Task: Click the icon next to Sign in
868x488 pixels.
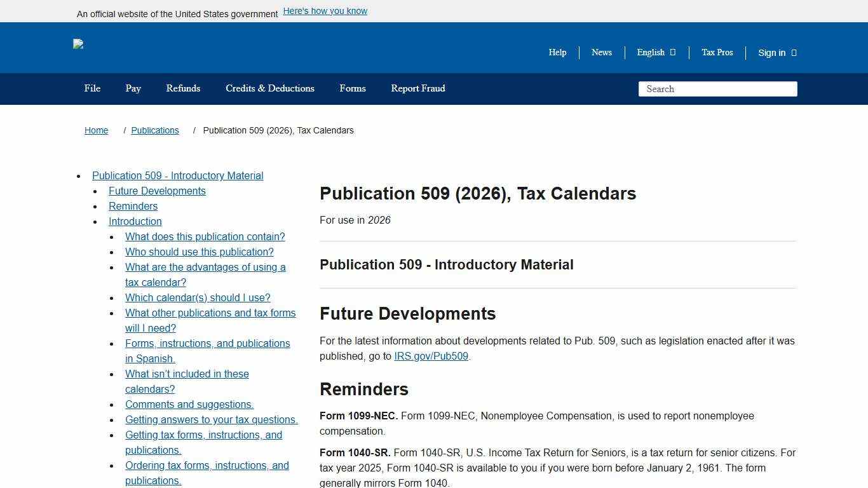Action: [x=794, y=53]
